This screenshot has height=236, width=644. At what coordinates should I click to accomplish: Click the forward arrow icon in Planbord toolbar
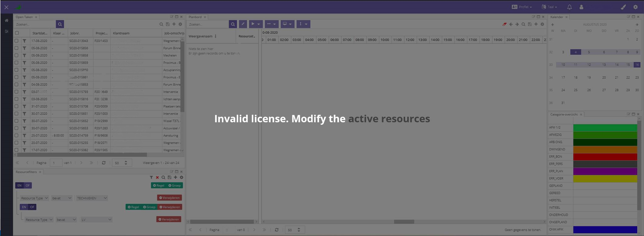517,24
